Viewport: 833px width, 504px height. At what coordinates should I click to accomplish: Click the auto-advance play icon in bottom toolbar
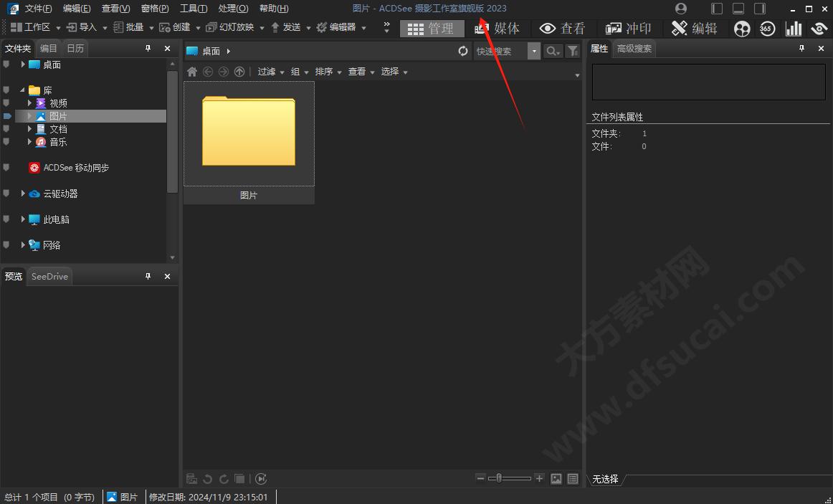click(261, 479)
